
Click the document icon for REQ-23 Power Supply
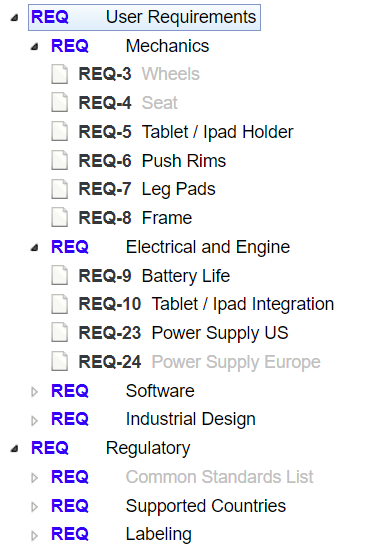(x=60, y=333)
